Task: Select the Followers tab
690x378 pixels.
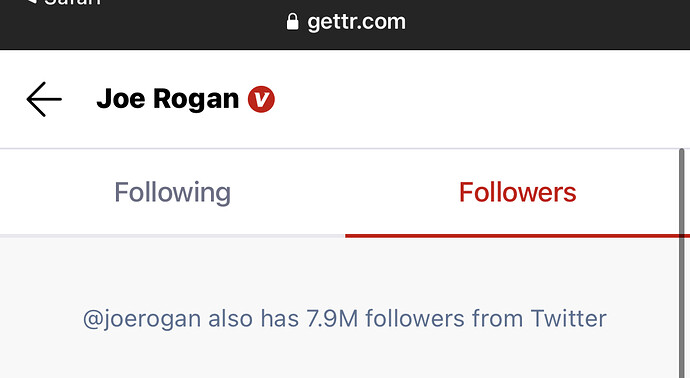Action: [x=518, y=192]
